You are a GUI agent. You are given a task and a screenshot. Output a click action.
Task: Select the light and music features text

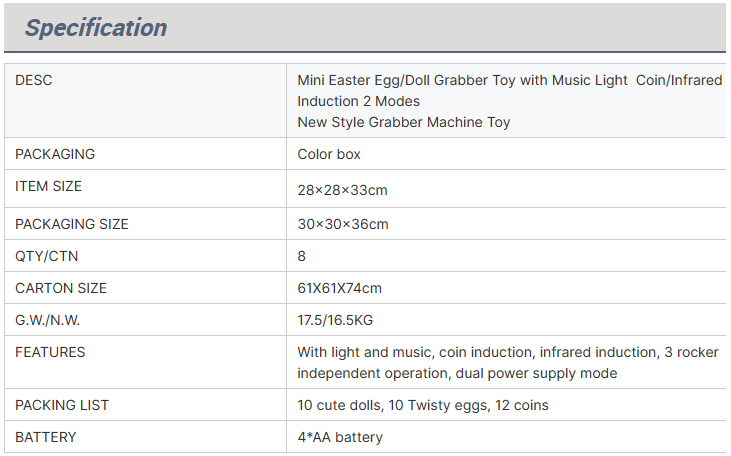pos(508,363)
